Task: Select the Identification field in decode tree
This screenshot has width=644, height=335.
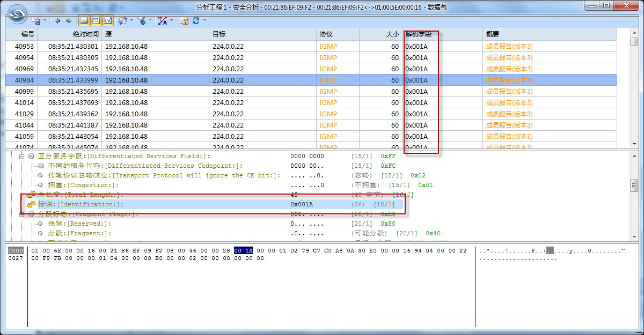Action: pyautogui.click(x=80, y=204)
